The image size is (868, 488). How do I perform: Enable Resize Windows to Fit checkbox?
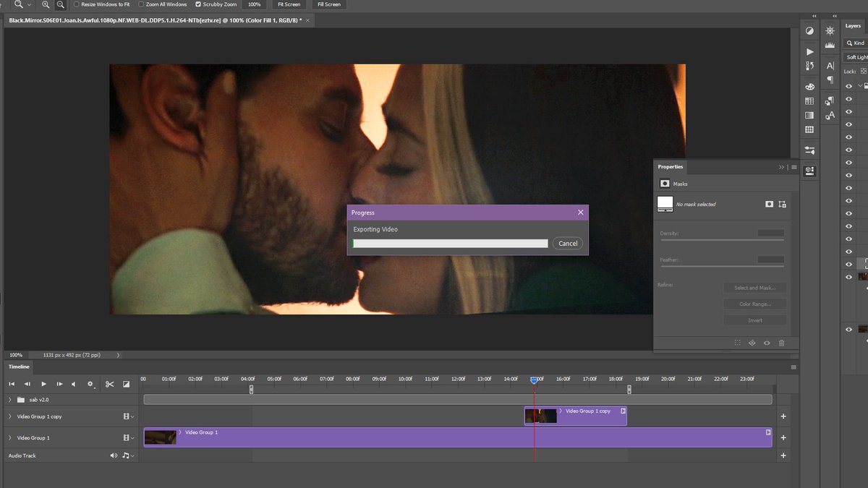pos(77,4)
